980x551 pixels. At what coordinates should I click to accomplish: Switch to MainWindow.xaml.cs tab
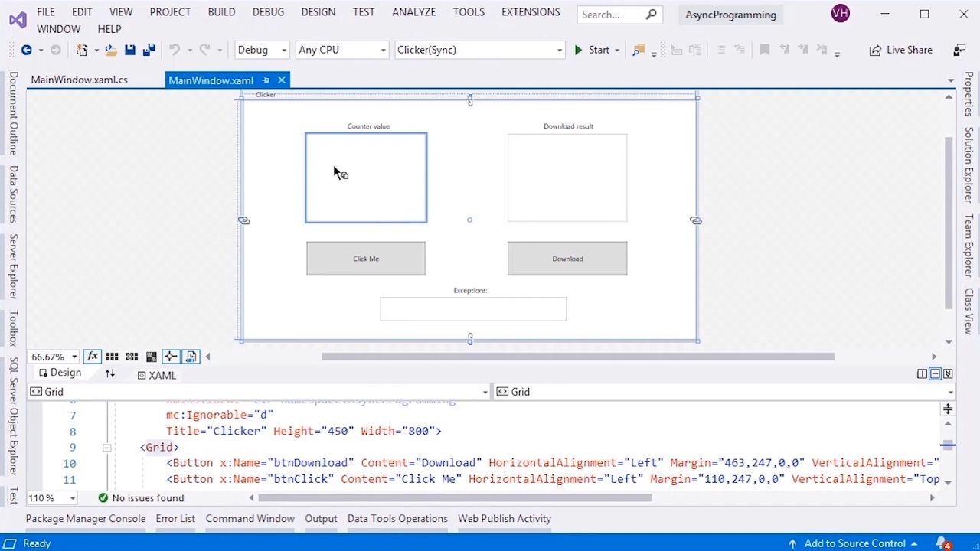point(80,80)
